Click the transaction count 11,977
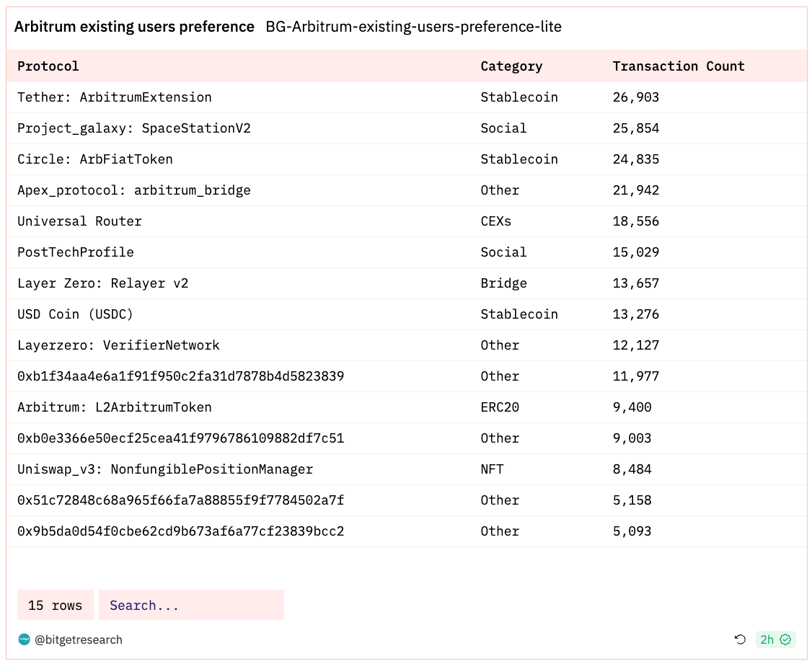The width and height of the screenshot is (812, 669). [636, 376]
